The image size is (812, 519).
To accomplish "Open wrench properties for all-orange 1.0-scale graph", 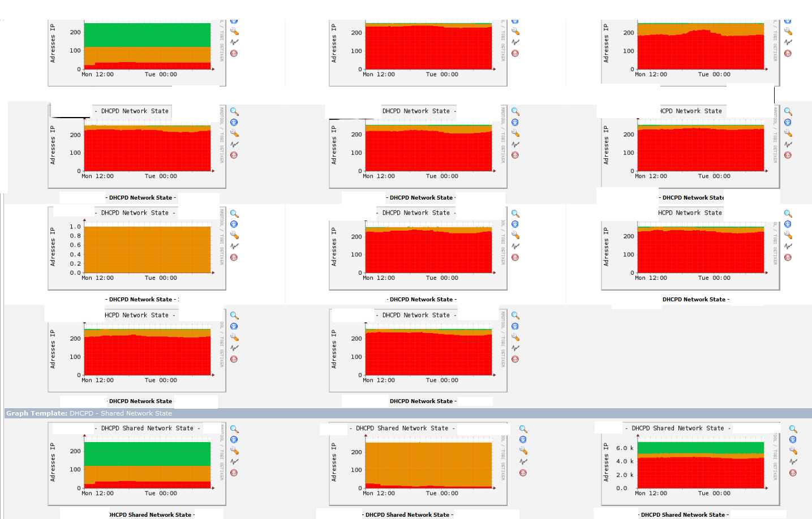I will pos(234,235).
